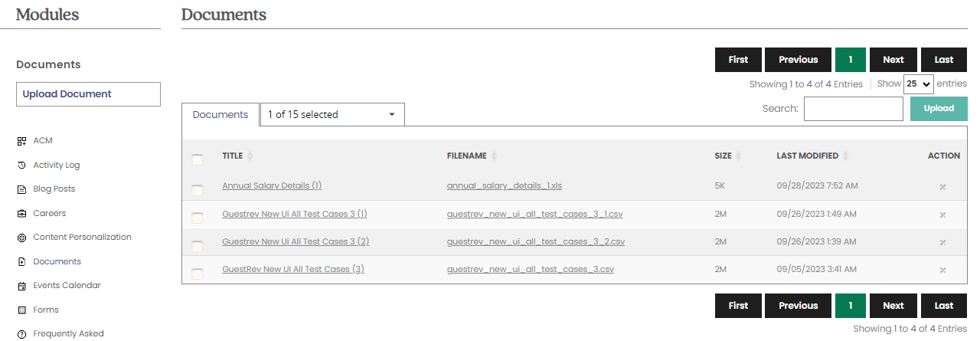
Task: Open Documents module in sidebar list
Action: (57, 261)
